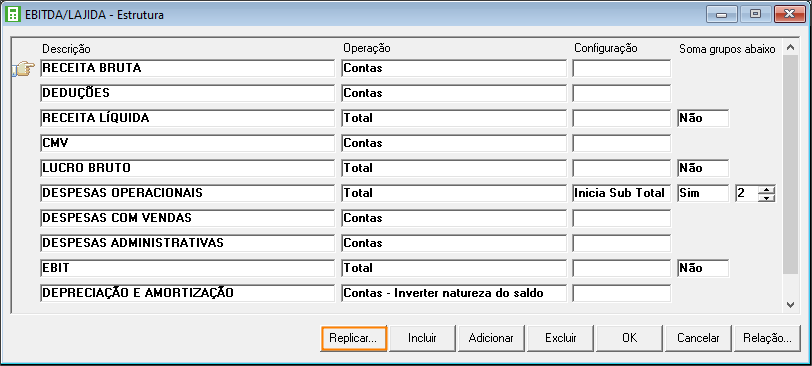This screenshot has height=366, width=812.
Task: Click the 'Configuração' column header
Action: pyautogui.click(x=606, y=48)
